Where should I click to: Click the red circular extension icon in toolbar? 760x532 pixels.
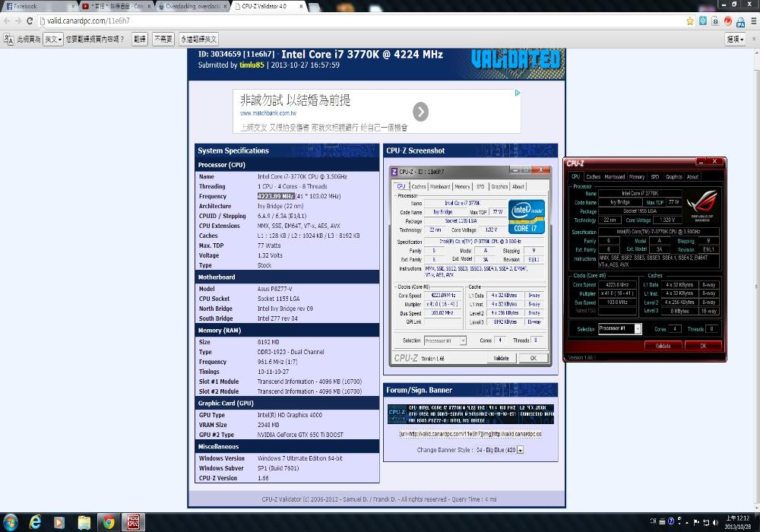pos(728,21)
